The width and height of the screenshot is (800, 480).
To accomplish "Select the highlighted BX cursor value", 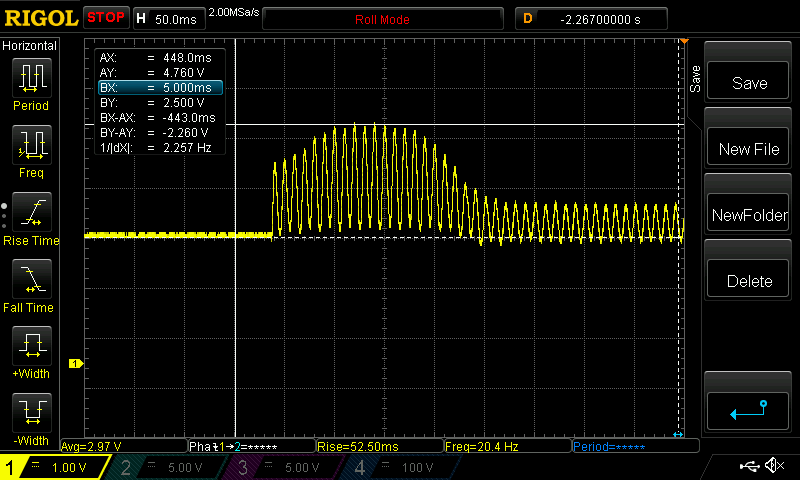I will coord(159,87).
